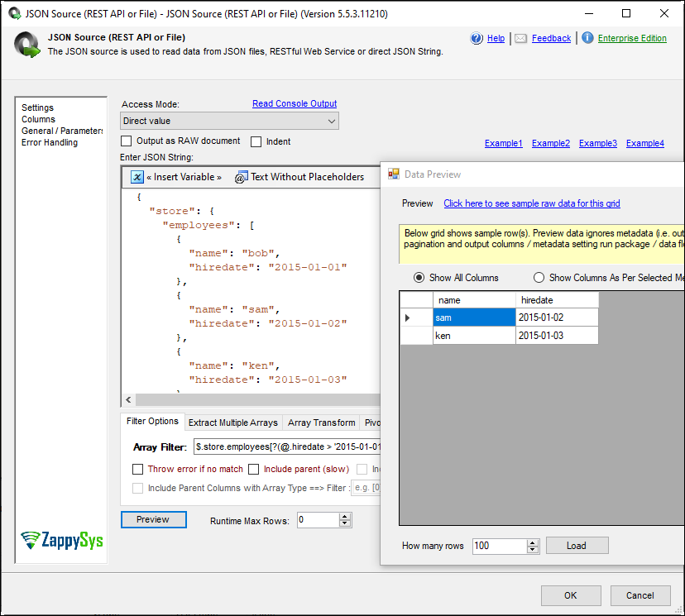Open the Help link
This screenshot has height=616, width=685.
[496, 38]
